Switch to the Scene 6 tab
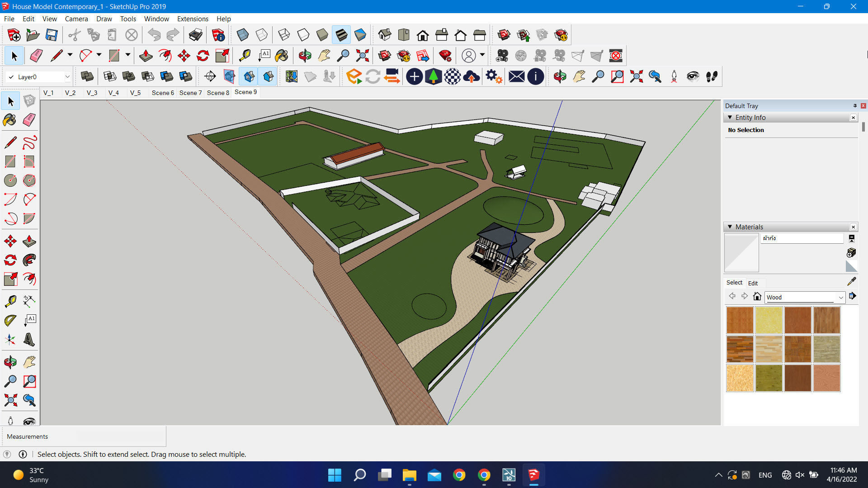This screenshot has width=868, height=488. 163,93
